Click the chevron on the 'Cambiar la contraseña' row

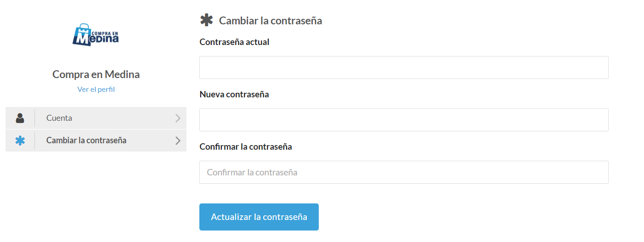pyautogui.click(x=178, y=141)
